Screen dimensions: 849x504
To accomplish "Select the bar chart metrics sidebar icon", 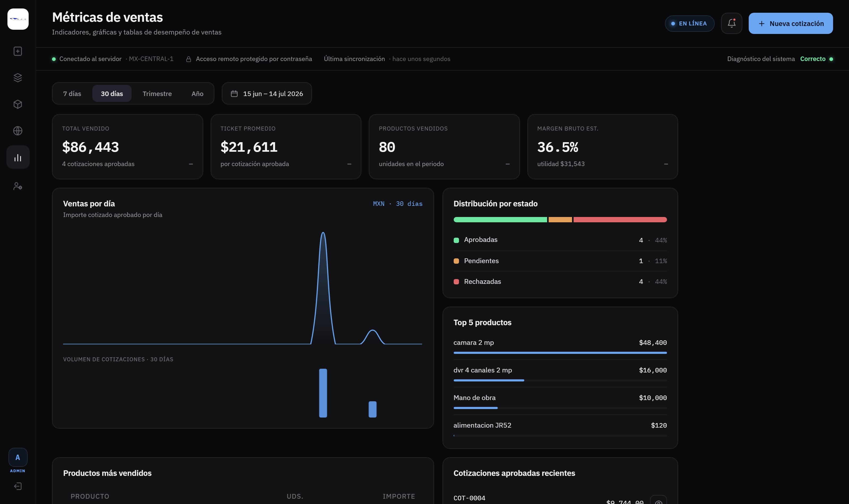I will 18,157.
